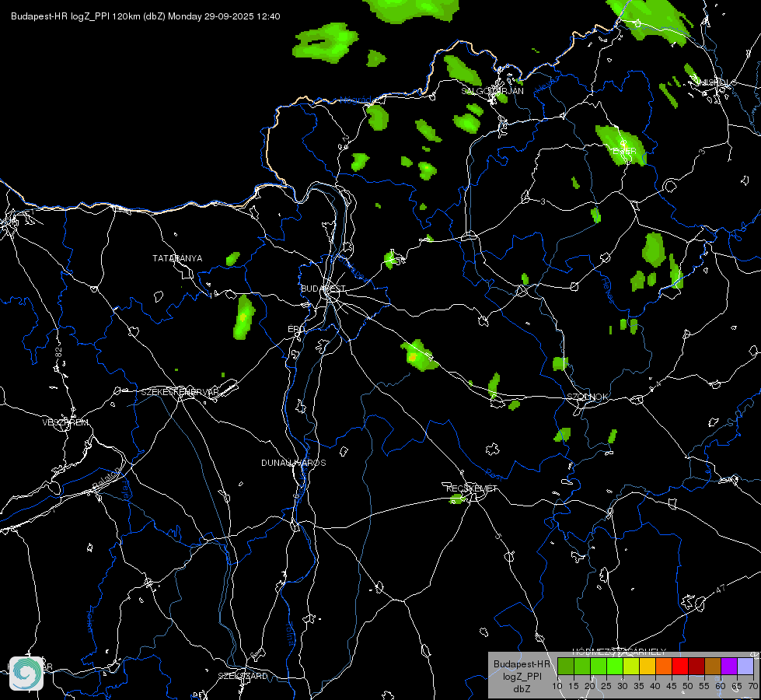761x700 pixels.
Task: Click the ÉRD city label
Action: 296,329
